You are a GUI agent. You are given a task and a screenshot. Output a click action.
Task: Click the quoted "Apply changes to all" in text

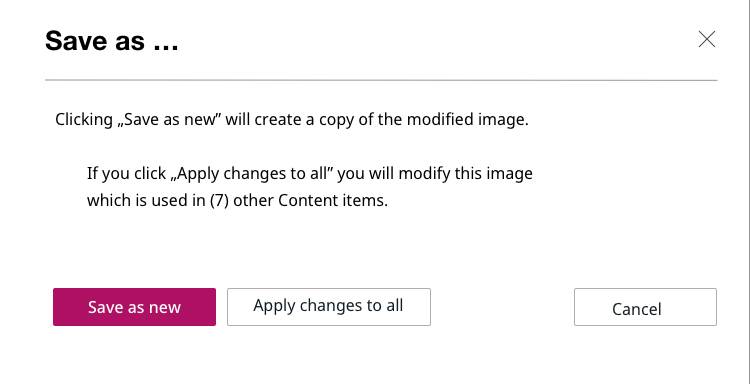[x=251, y=173]
